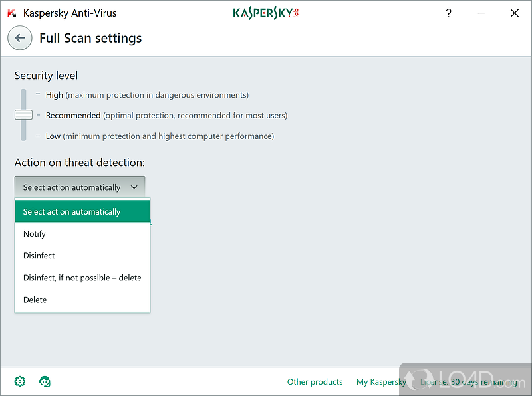Open the settings gear icon
The width and height of the screenshot is (532, 396).
click(x=20, y=381)
